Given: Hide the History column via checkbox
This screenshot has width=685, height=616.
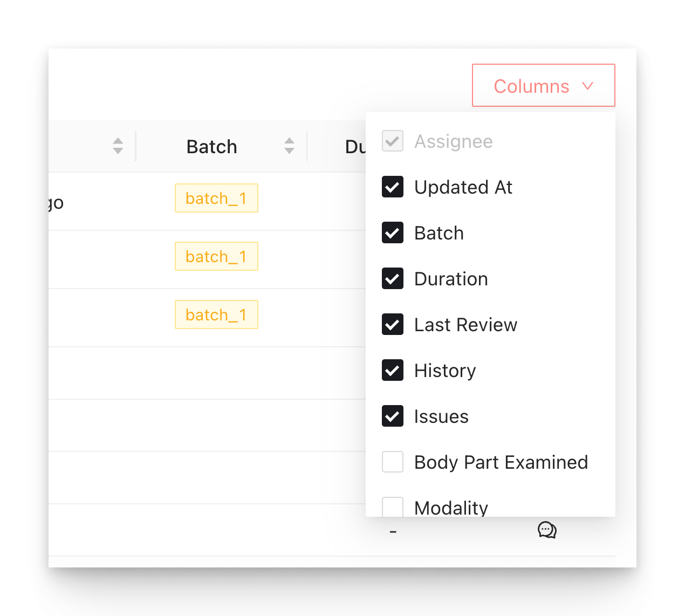Looking at the screenshot, I should pyautogui.click(x=393, y=371).
